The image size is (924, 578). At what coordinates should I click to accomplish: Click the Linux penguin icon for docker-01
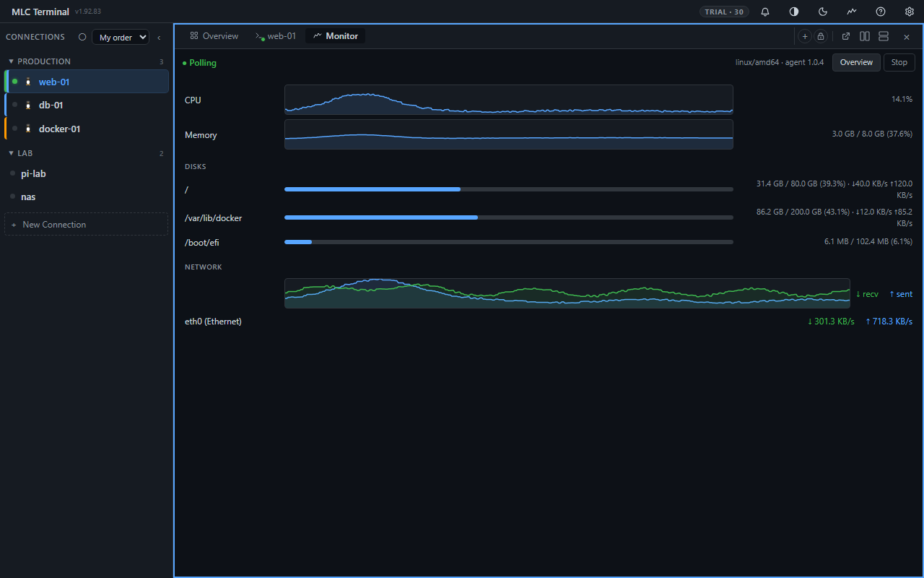click(x=28, y=129)
